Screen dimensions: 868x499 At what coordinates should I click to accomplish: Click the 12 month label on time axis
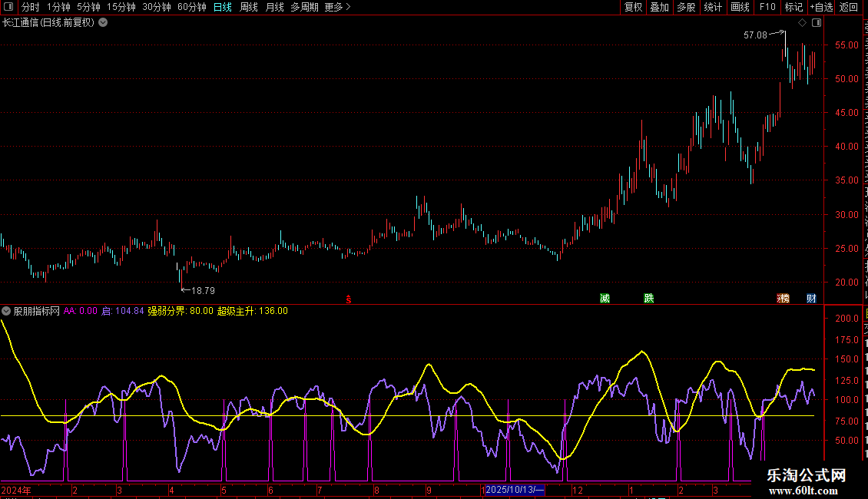click(578, 490)
